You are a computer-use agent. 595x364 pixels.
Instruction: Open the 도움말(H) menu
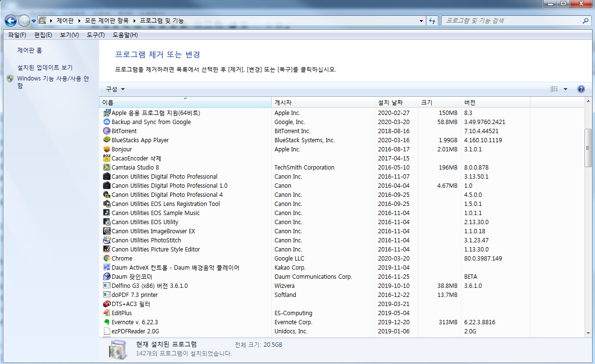[125, 35]
